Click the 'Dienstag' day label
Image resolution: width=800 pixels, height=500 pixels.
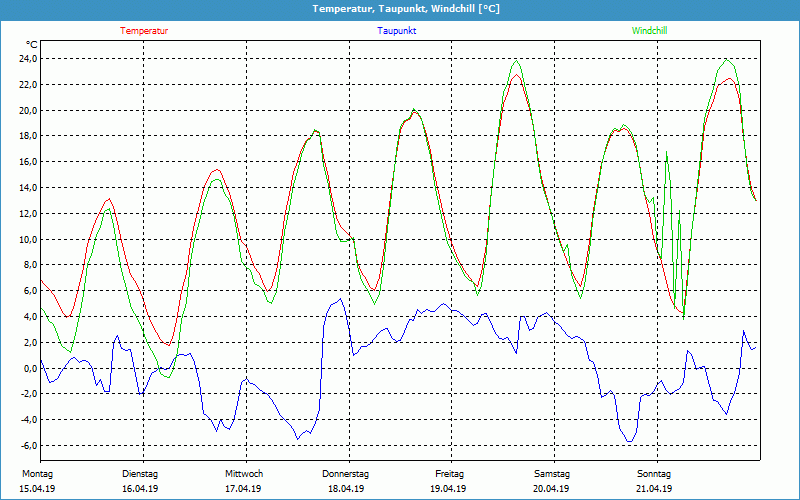(x=140, y=474)
